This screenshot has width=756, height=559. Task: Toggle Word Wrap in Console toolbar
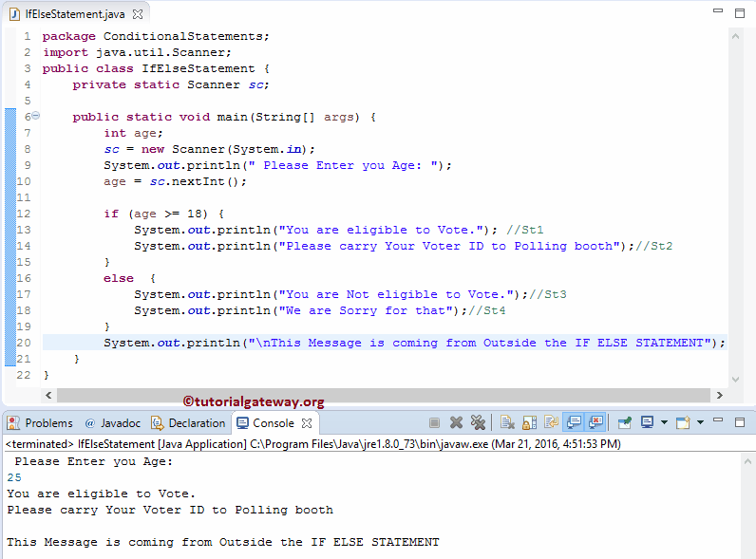551,422
